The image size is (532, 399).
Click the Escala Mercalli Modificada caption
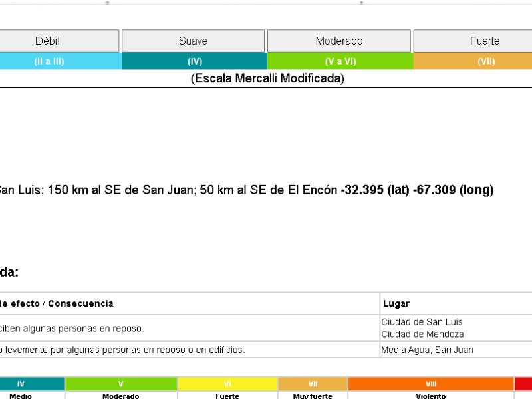coord(267,78)
